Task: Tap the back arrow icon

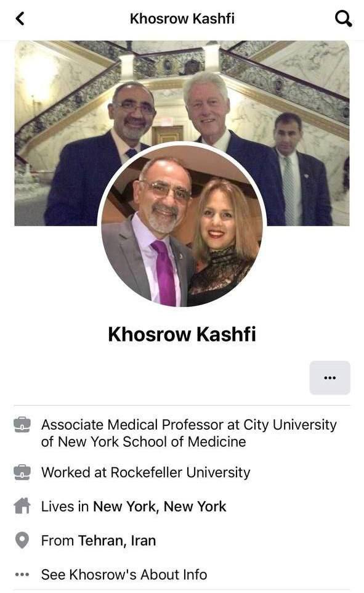Action: (20, 18)
